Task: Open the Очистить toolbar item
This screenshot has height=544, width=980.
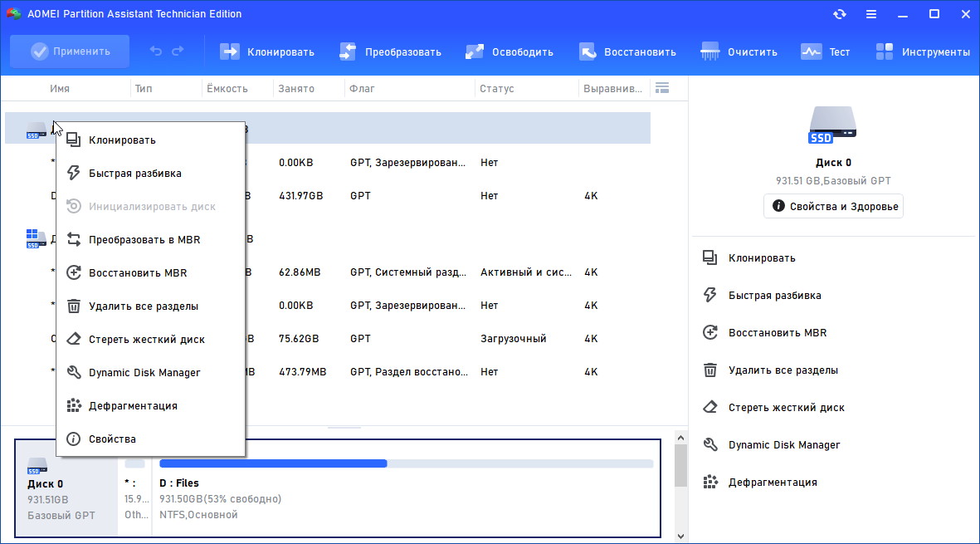Action: tap(739, 51)
